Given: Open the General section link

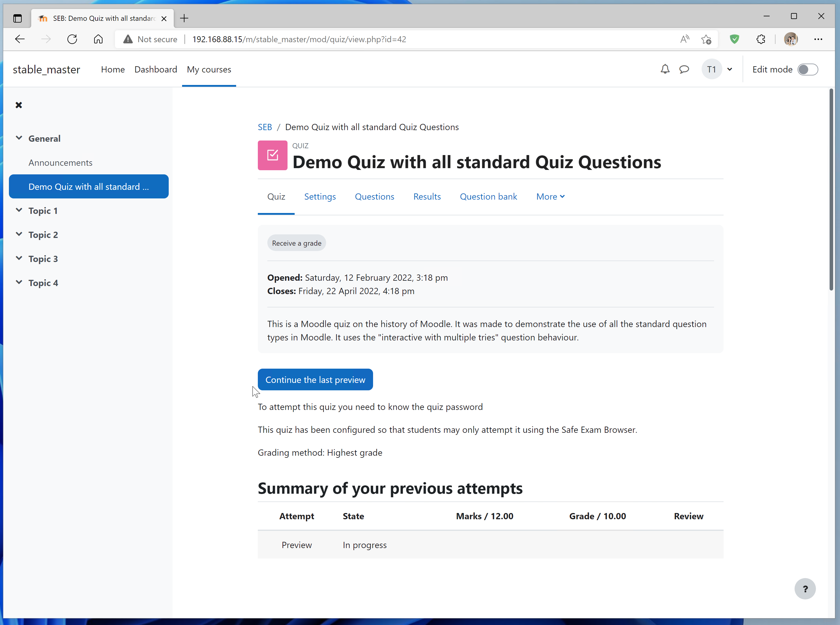Looking at the screenshot, I should 44,138.
